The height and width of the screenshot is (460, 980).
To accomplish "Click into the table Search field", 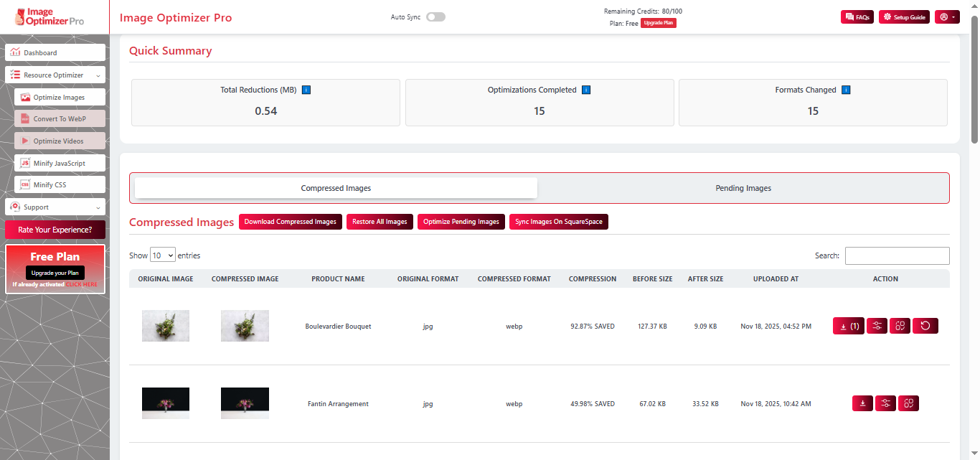I will (897, 255).
